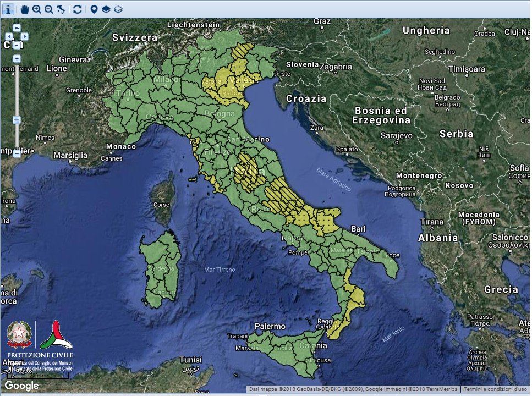
Task: Pan the map north with up arrow
Action: (x=17, y=28)
